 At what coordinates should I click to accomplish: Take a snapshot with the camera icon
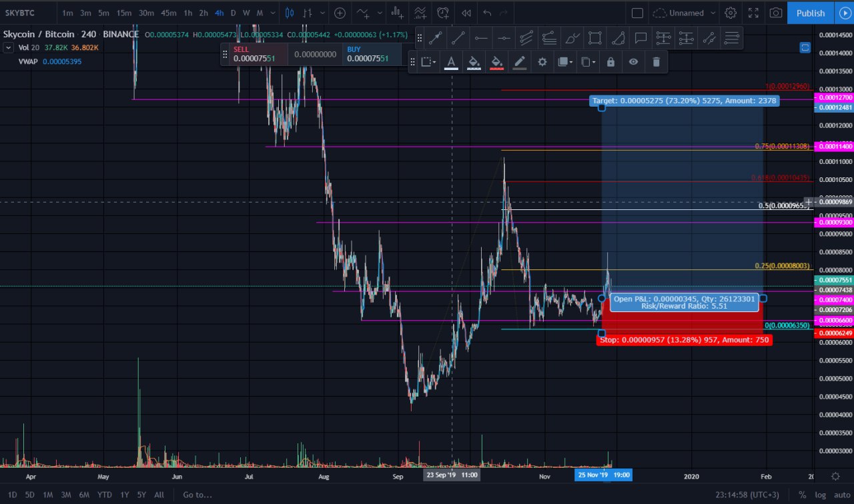click(776, 13)
